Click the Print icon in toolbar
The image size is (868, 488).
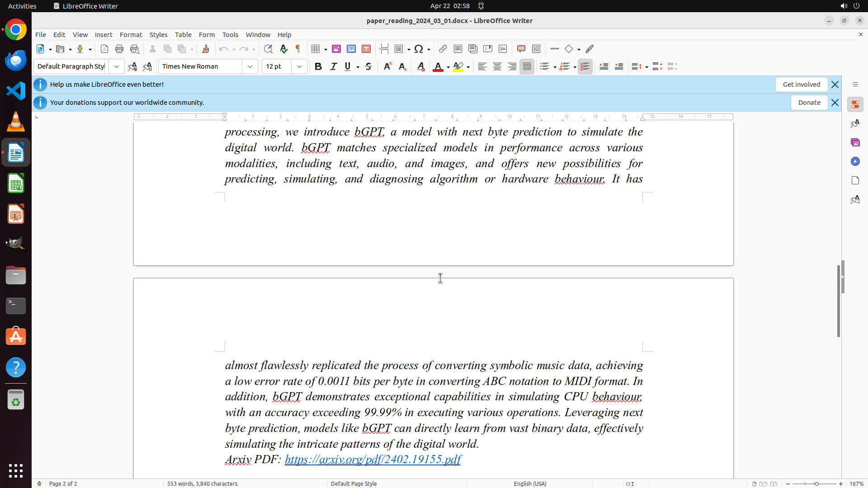point(119,49)
